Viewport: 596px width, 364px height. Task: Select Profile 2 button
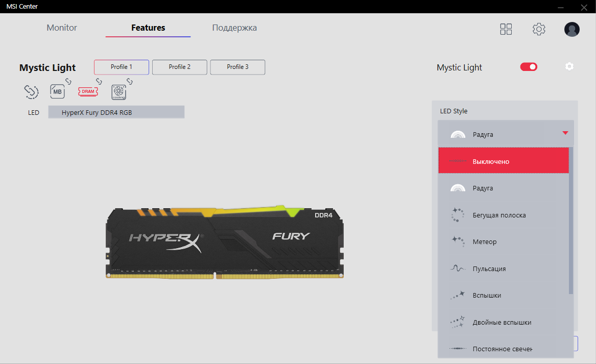[180, 67]
